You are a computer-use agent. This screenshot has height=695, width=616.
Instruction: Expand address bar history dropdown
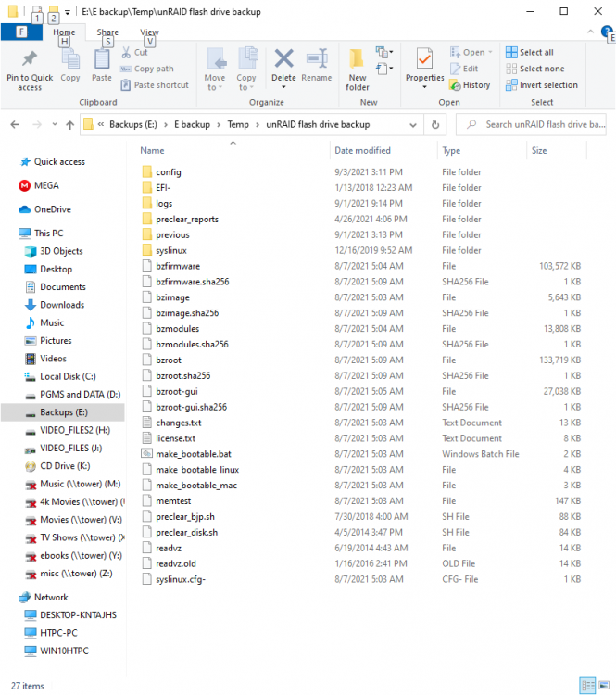(413, 125)
